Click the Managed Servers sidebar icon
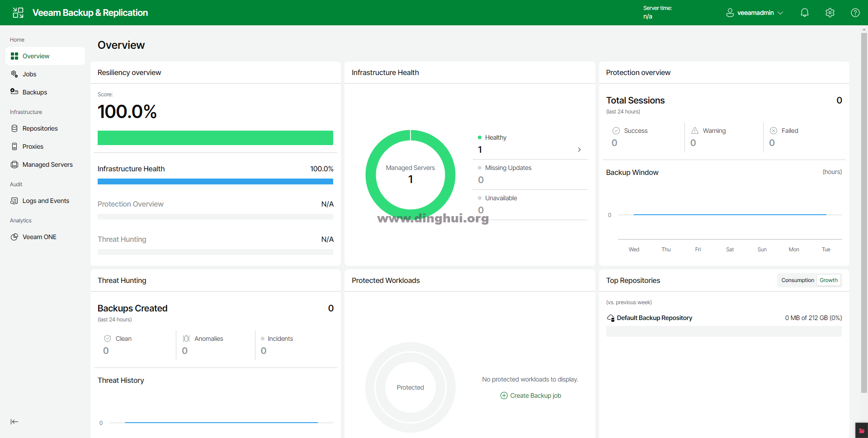This screenshot has width=868, height=438. (x=14, y=165)
